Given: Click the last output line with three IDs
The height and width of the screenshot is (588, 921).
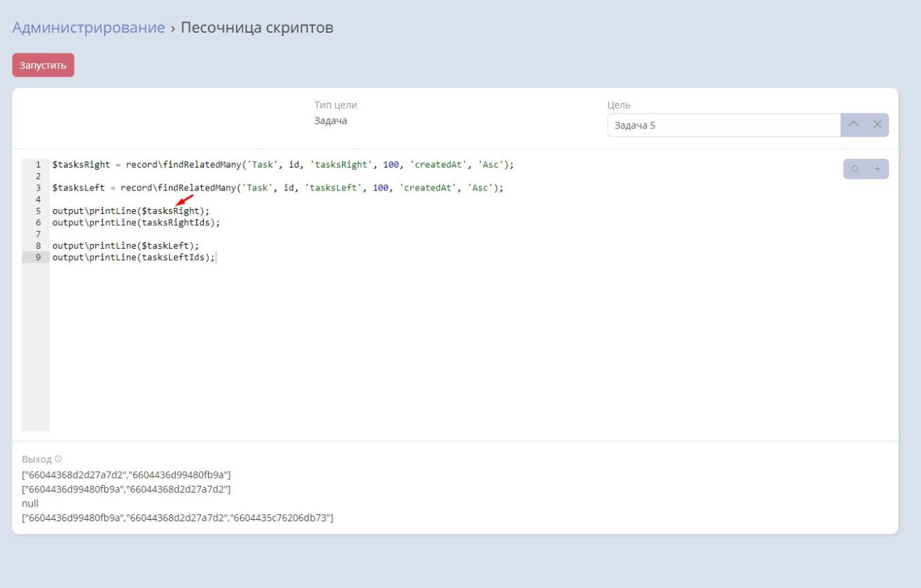Looking at the screenshot, I should [178, 518].
